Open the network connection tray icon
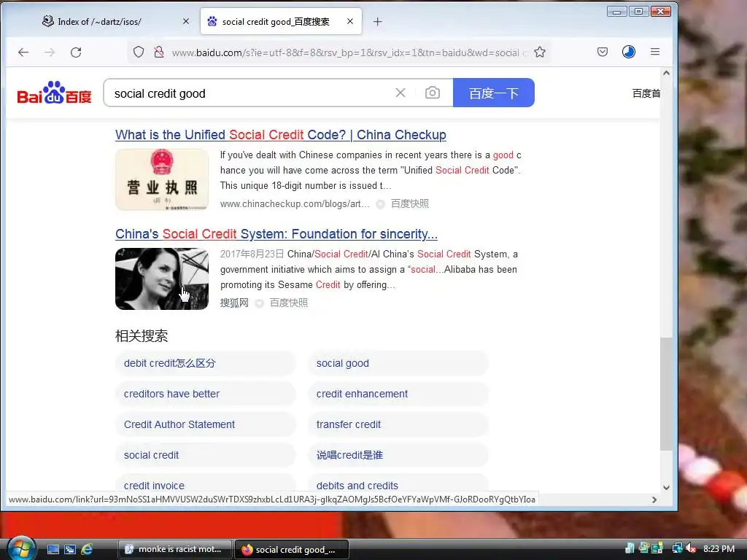The image size is (747, 560). 677,548
